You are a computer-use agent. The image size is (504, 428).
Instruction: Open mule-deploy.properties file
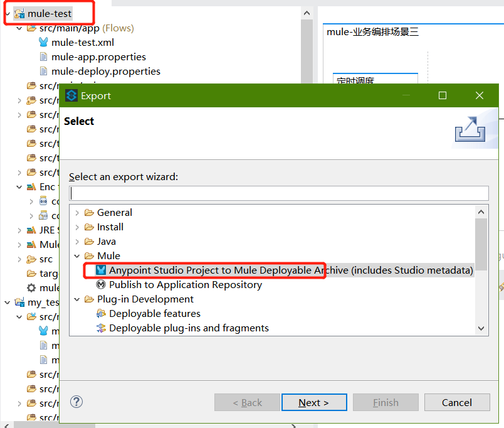[x=106, y=72]
